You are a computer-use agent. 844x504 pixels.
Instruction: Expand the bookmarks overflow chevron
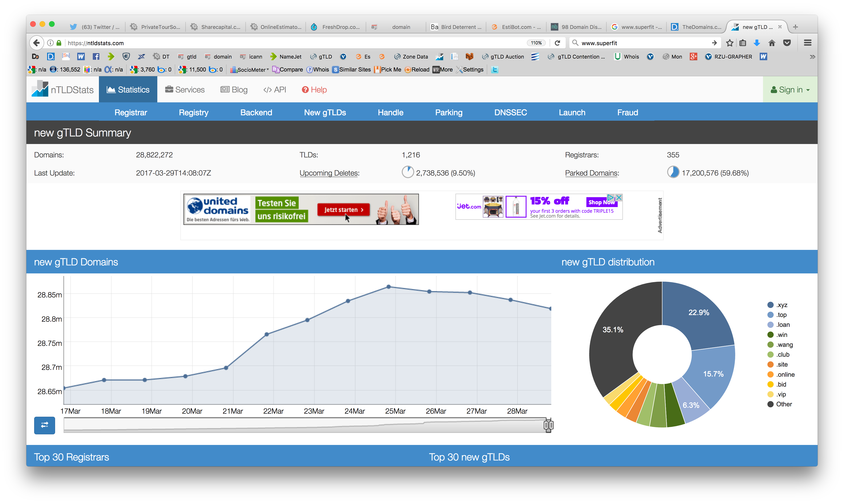pos(812,57)
